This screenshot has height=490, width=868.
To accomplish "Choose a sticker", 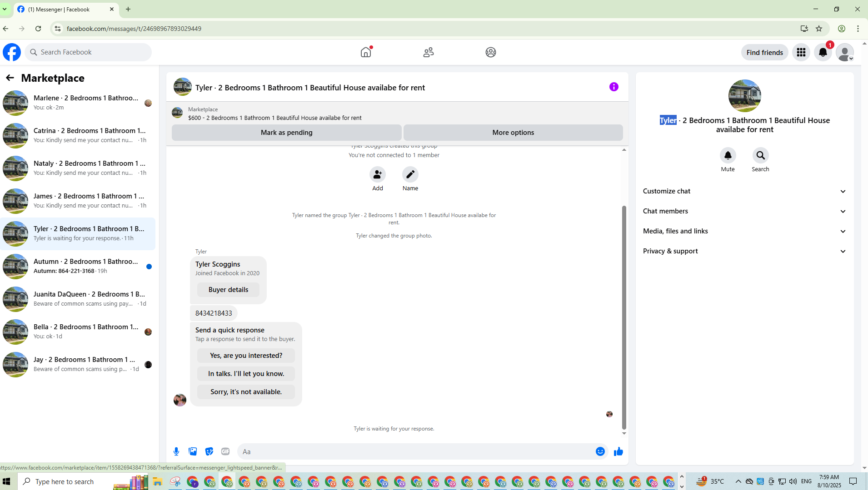I will coord(209,451).
